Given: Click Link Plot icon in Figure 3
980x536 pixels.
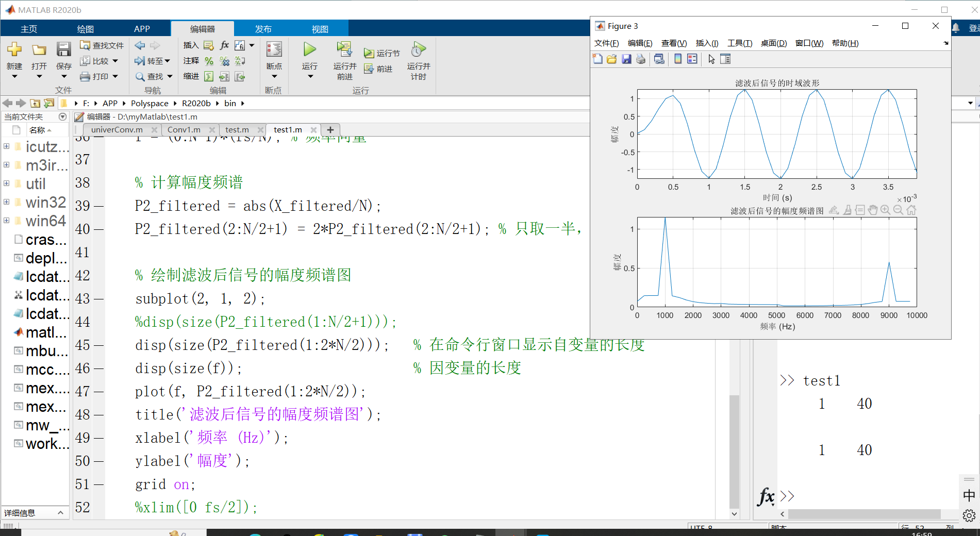Looking at the screenshot, I should (x=659, y=59).
